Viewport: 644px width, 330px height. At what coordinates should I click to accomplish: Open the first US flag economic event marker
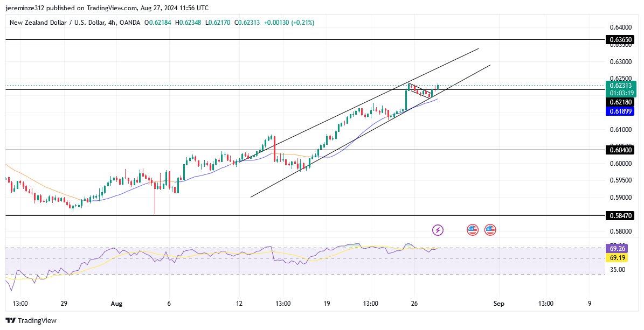coord(473,229)
